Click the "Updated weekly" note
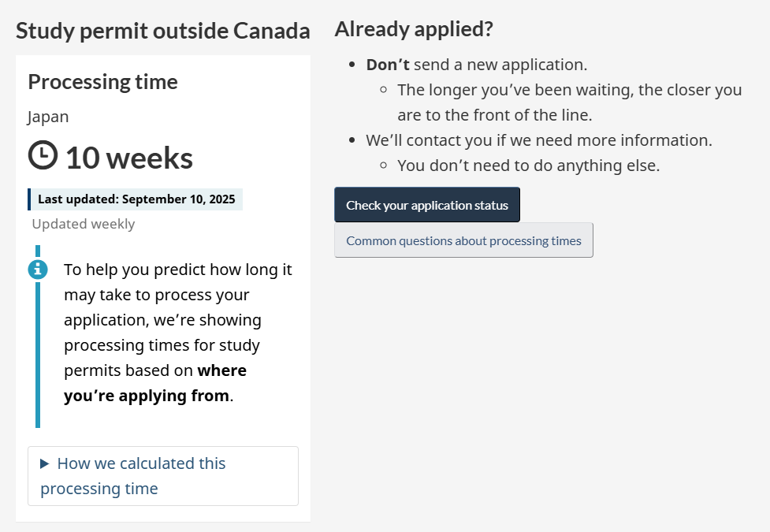Image resolution: width=770 pixels, height=532 pixels. tap(84, 224)
